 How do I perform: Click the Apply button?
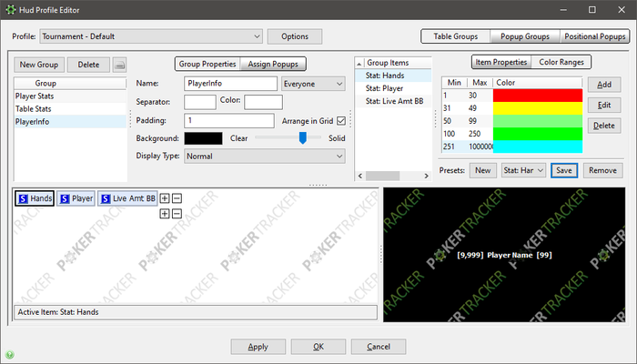258,347
